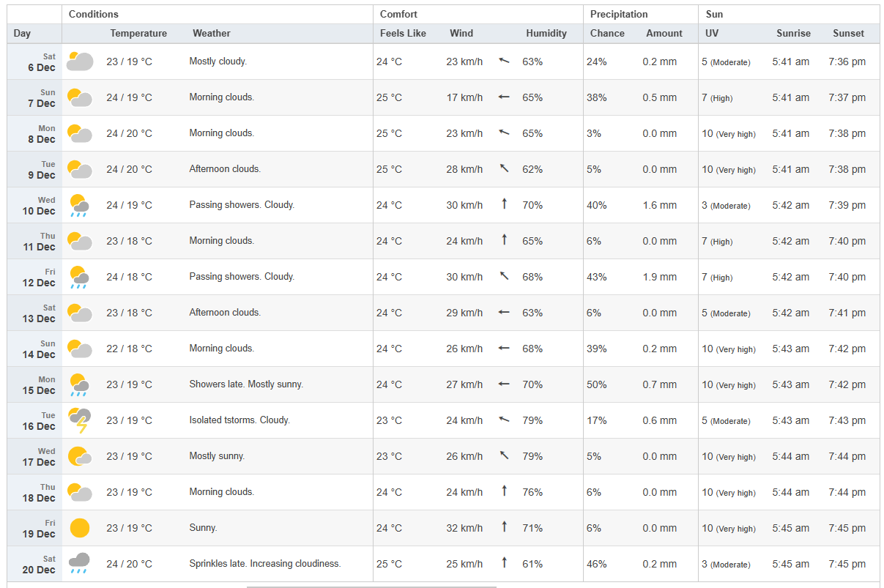The image size is (884, 588).
Task: Click the Humidity column header
Action: 546,33
